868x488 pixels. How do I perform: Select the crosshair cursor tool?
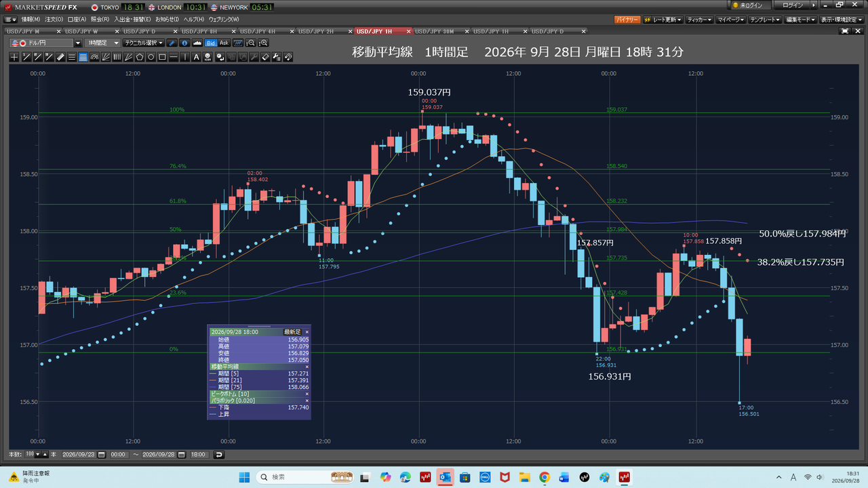point(14,58)
